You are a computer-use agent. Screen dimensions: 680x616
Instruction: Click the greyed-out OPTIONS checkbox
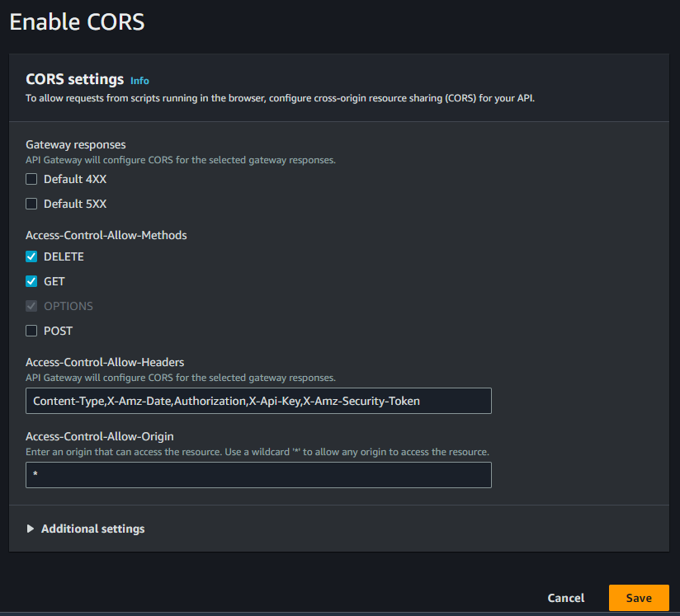31,306
